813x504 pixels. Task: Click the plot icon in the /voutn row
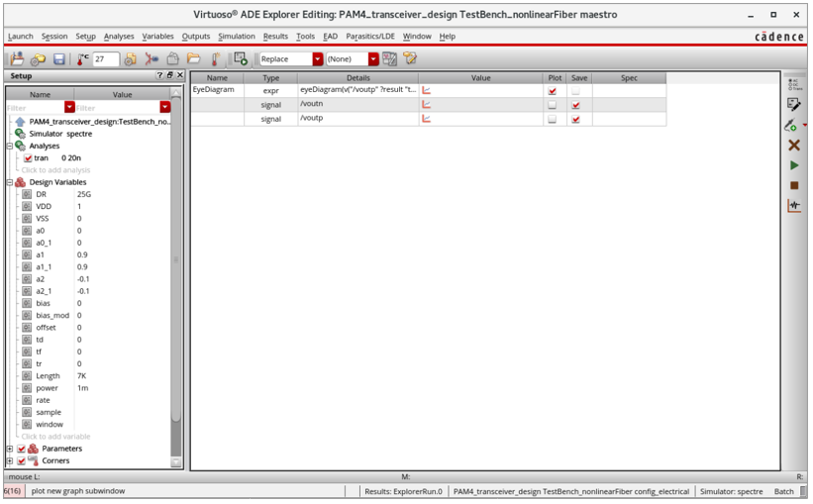(x=426, y=104)
